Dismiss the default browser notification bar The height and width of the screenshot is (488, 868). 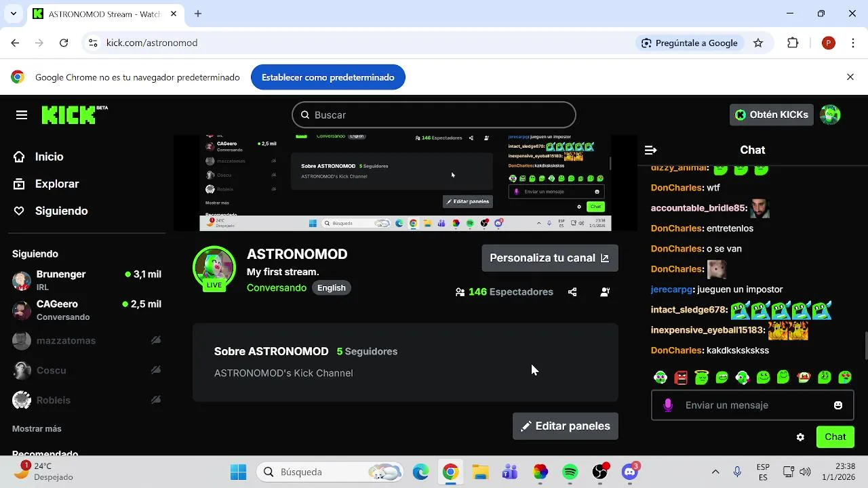click(850, 77)
